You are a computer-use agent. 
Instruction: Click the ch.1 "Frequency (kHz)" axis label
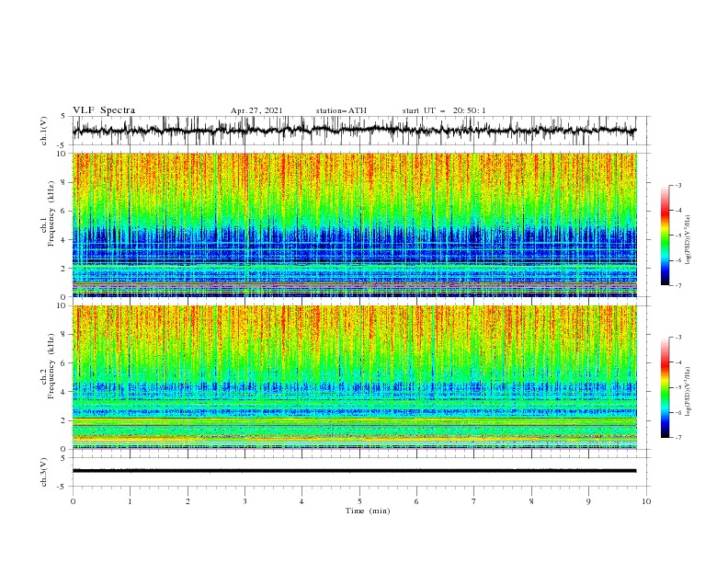51,214
